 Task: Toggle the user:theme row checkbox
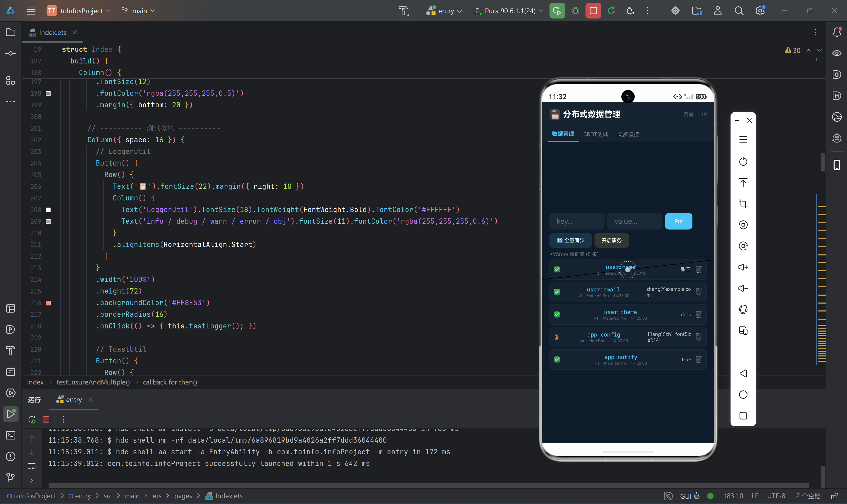(557, 314)
